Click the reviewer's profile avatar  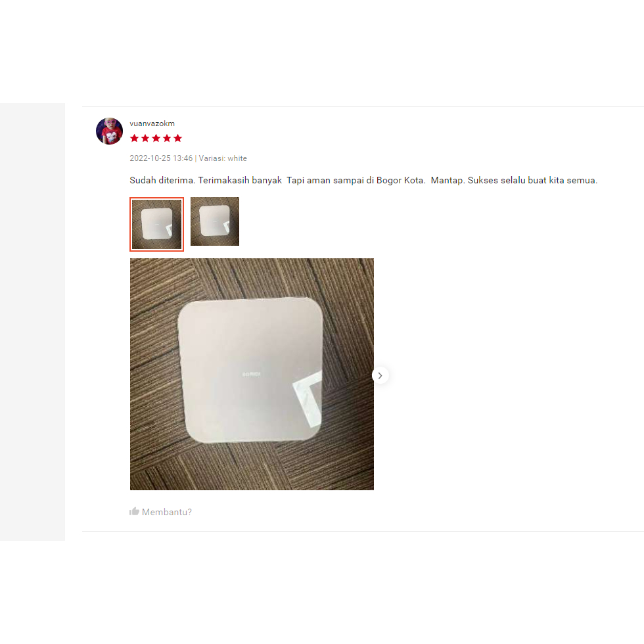(x=109, y=131)
